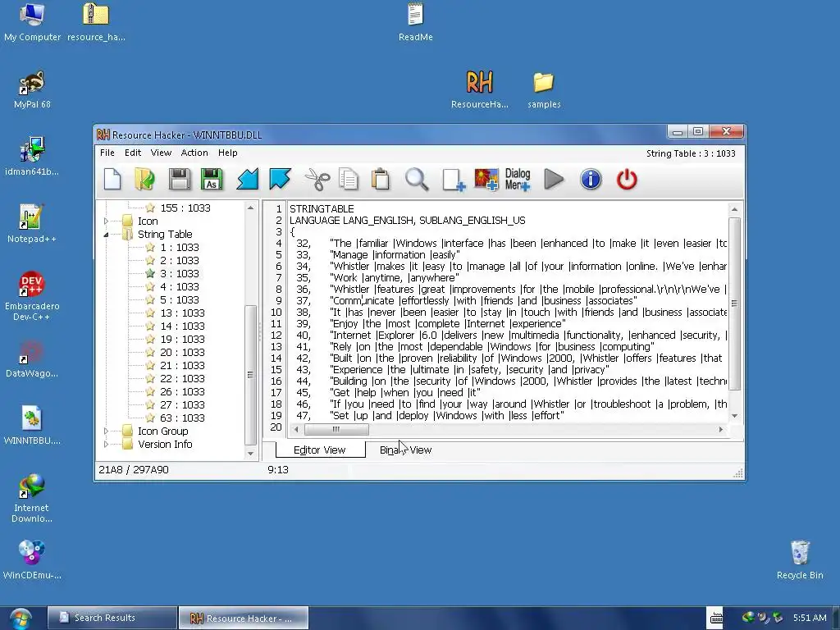Open the ReadMe text file icon
840x630 pixels.
click(416, 22)
